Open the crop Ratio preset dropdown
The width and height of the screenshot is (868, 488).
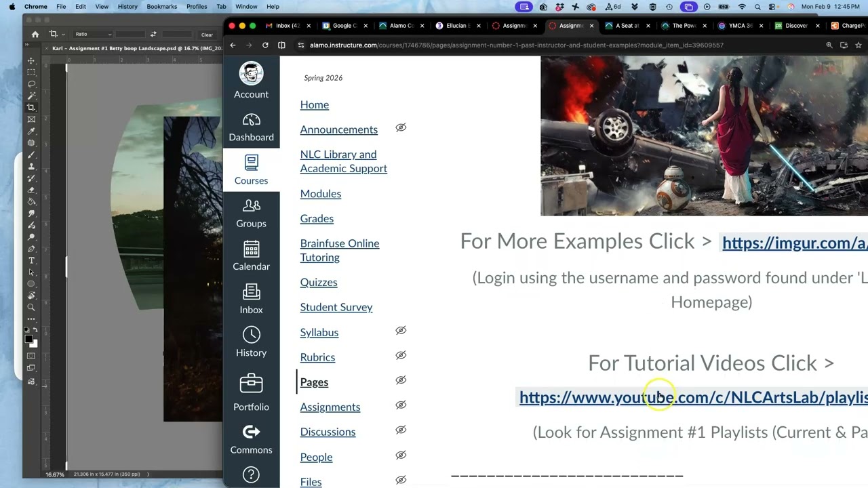[x=93, y=34]
